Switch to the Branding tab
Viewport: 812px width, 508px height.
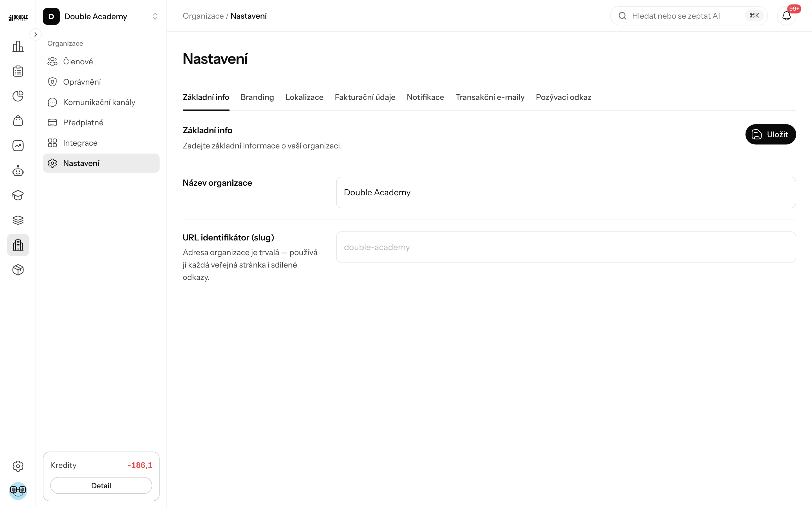[257, 97]
